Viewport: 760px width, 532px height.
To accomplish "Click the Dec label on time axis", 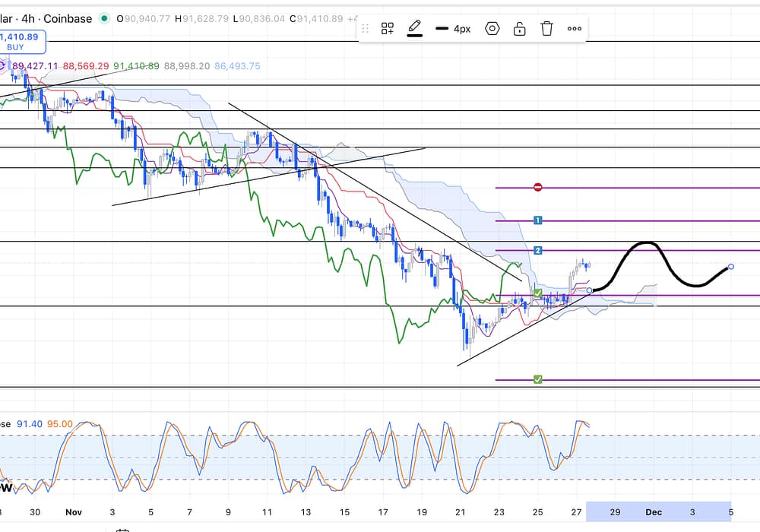I will (x=654, y=512).
